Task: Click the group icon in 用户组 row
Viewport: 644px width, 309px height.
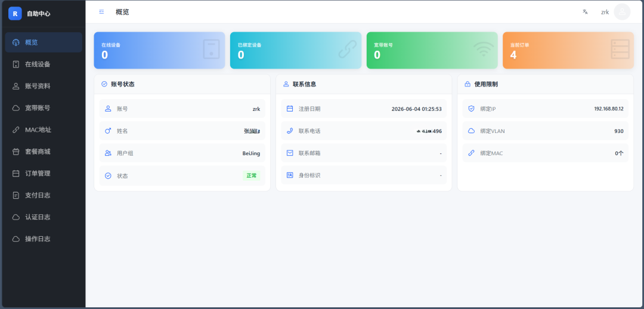Action: [x=108, y=153]
